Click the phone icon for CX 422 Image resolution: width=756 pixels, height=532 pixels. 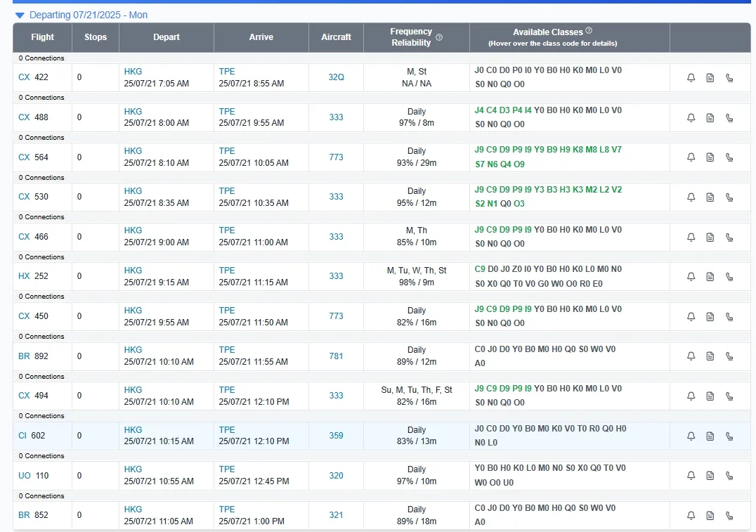click(729, 77)
